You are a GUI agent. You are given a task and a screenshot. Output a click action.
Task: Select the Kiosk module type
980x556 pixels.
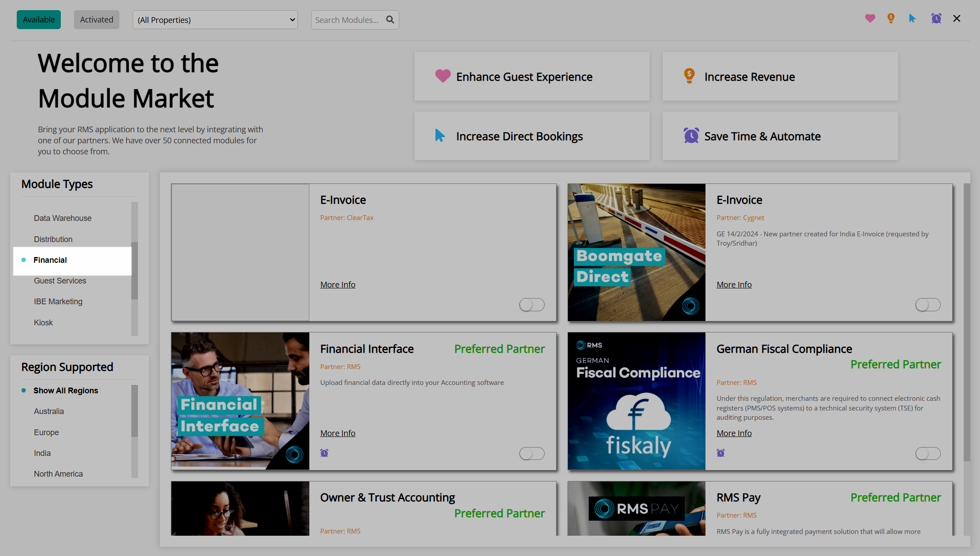click(x=43, y=323)
